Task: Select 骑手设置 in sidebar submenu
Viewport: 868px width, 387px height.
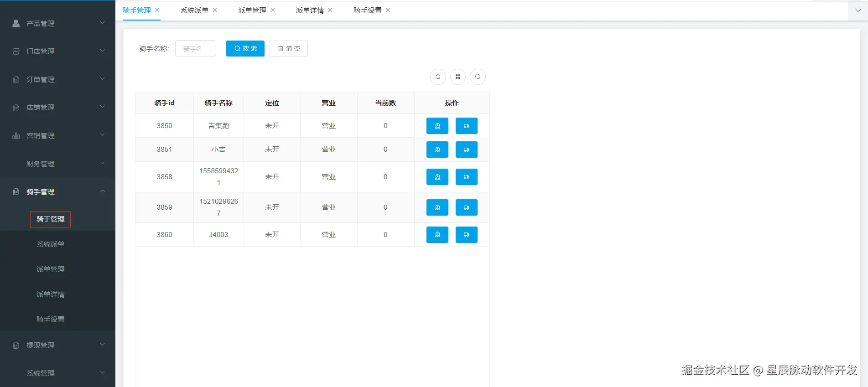Action: (x=51, y=320)
